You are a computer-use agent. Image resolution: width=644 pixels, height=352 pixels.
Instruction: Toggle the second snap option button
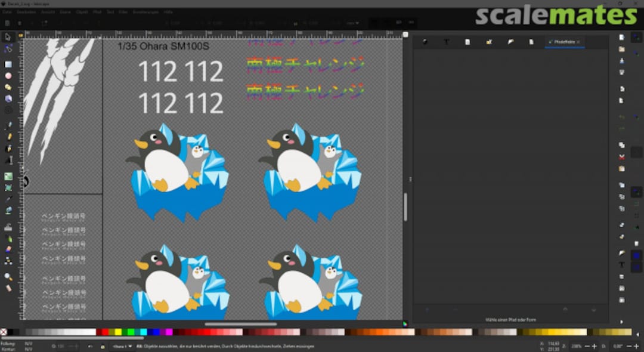click(x=636, y=53)
